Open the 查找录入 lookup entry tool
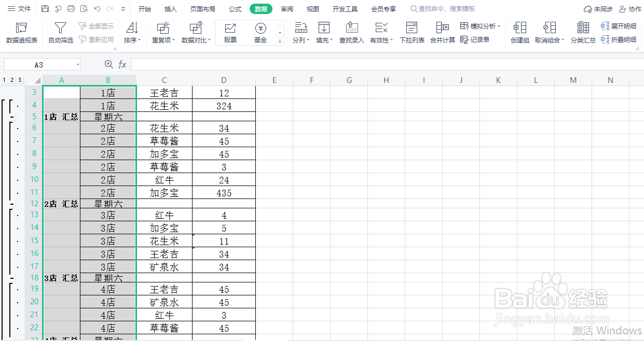Image resolution: width=644 pixels, height=341 pixels. 352,33
